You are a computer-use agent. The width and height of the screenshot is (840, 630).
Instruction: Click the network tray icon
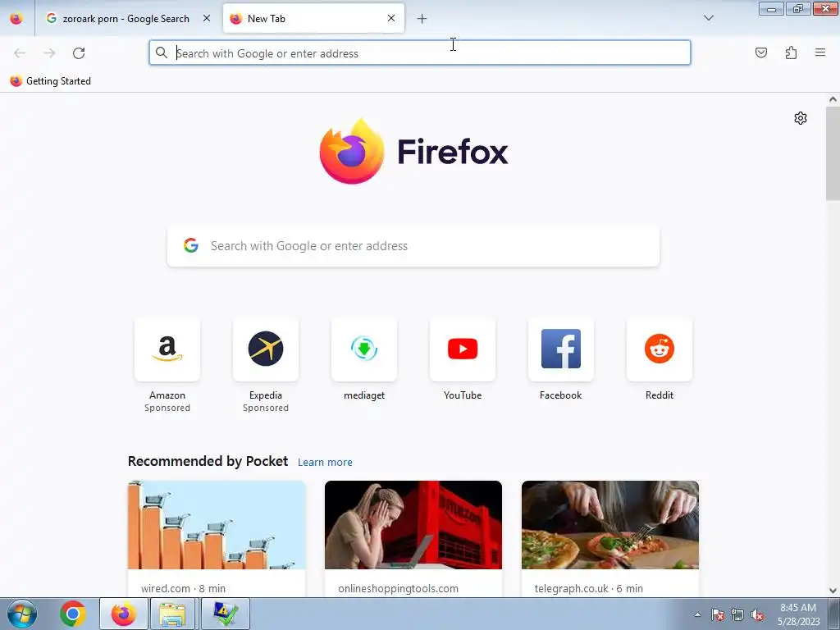[737, 615]
